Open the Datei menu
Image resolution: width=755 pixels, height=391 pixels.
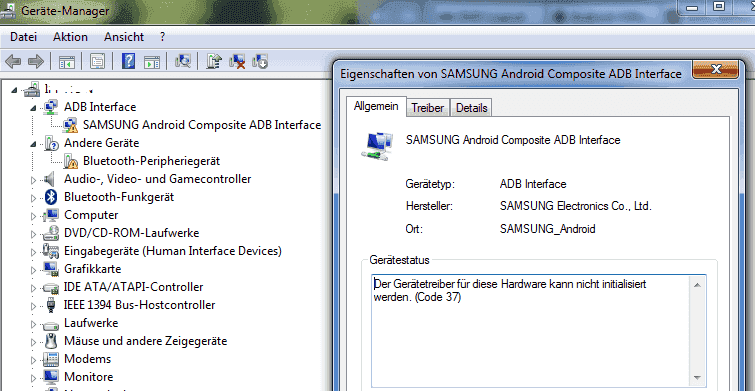pos(23,37)
